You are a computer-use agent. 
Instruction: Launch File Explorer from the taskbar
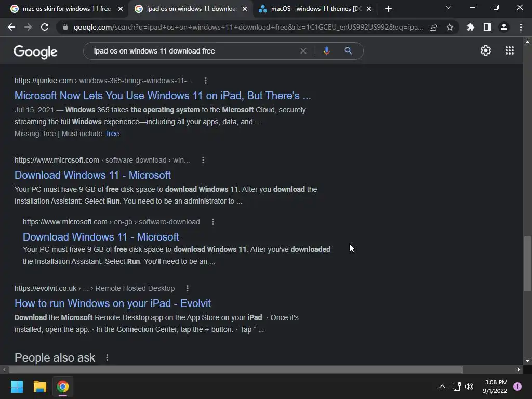[39, 387]
